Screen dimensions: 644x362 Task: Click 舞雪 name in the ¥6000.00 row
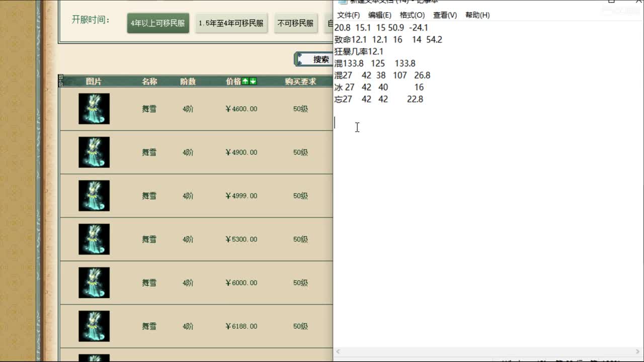[149, 283]
